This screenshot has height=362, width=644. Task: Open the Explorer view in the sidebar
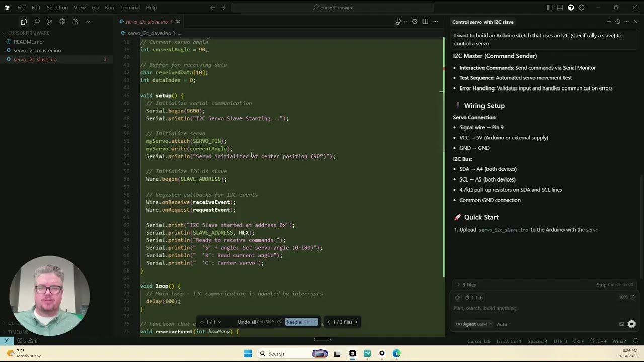click(x=24, y=22)
